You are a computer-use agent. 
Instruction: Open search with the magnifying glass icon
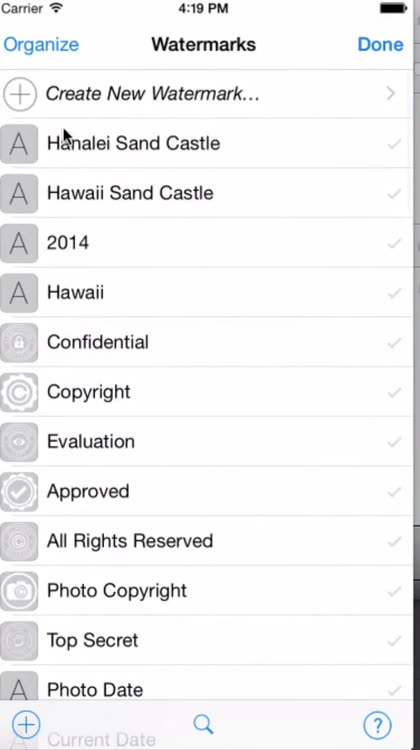pos(203,725)
